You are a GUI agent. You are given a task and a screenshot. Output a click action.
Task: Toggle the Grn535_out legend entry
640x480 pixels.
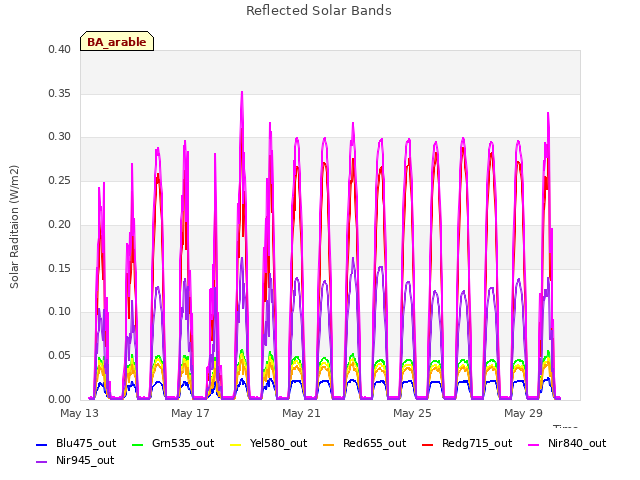173,444
